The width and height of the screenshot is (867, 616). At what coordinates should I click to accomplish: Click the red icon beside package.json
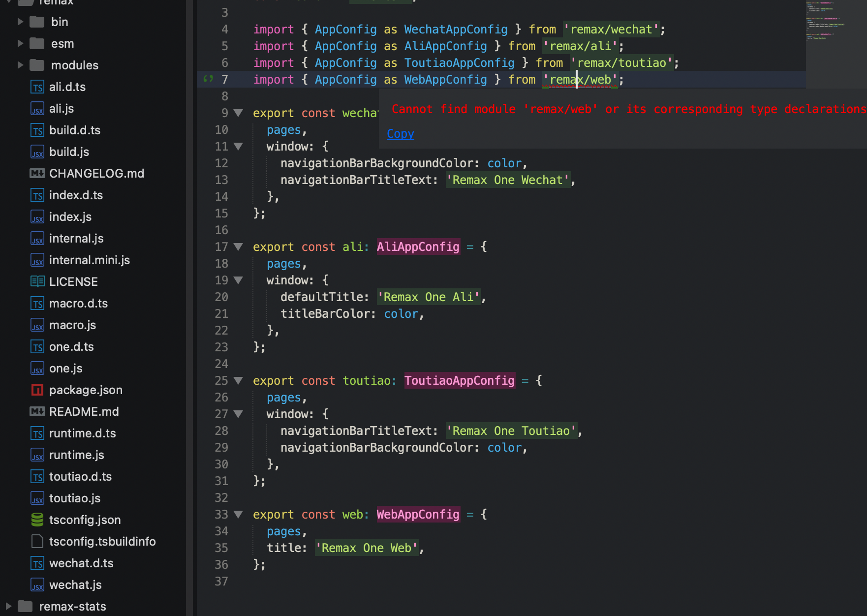[x=37, y=390]
